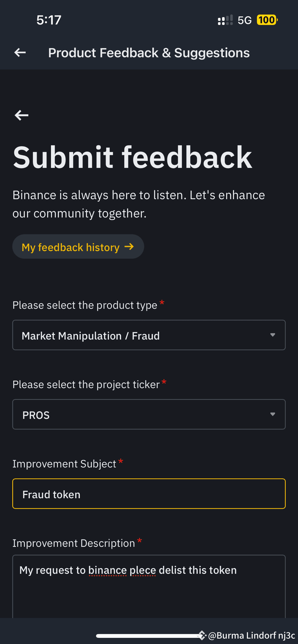Image resolution: width=298 pixels, height=644 pixels.
Task: Tap the chevron on the project ticker selector
Action: pos(272,414)
